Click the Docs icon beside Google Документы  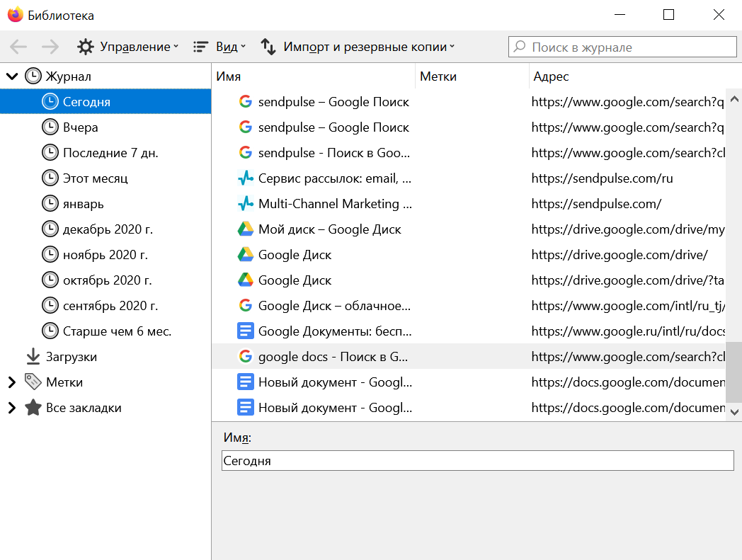(x=245, y=331)
